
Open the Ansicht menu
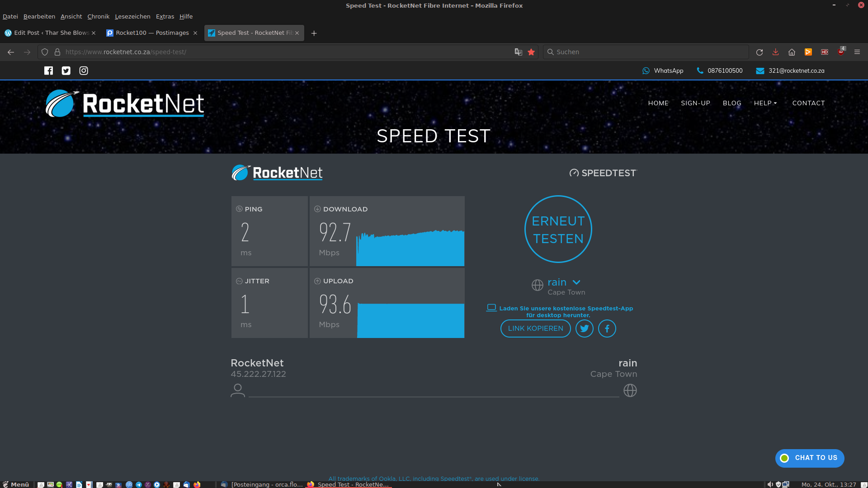[x=71, y=16]
